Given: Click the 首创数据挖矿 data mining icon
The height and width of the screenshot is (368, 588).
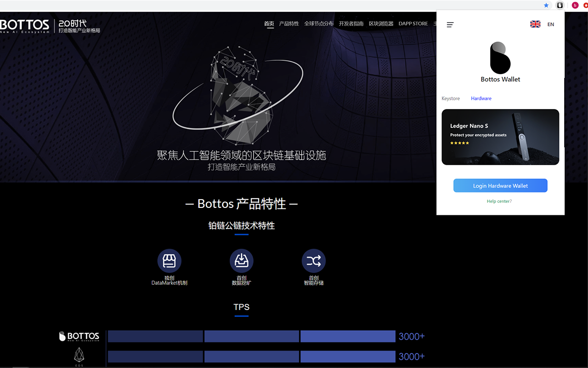Looking at the screenshot, I should click(x=242, y=260).
